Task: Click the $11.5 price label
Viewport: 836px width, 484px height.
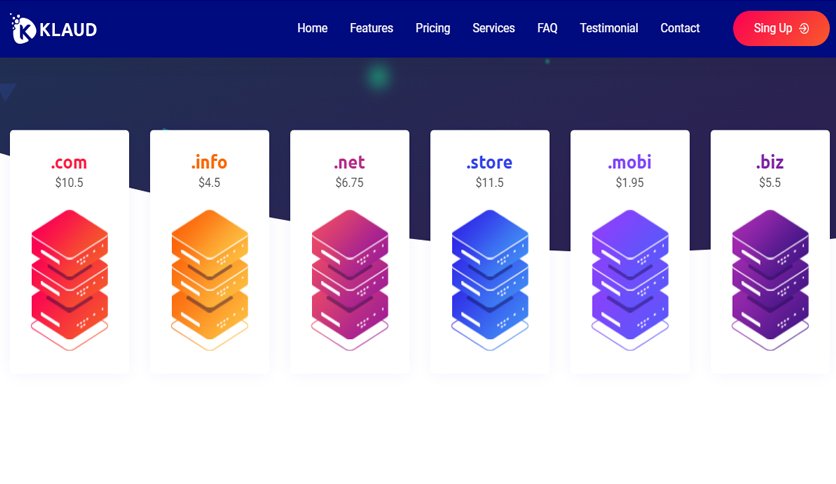Action: pyautogui.click(x=489, y=183)
